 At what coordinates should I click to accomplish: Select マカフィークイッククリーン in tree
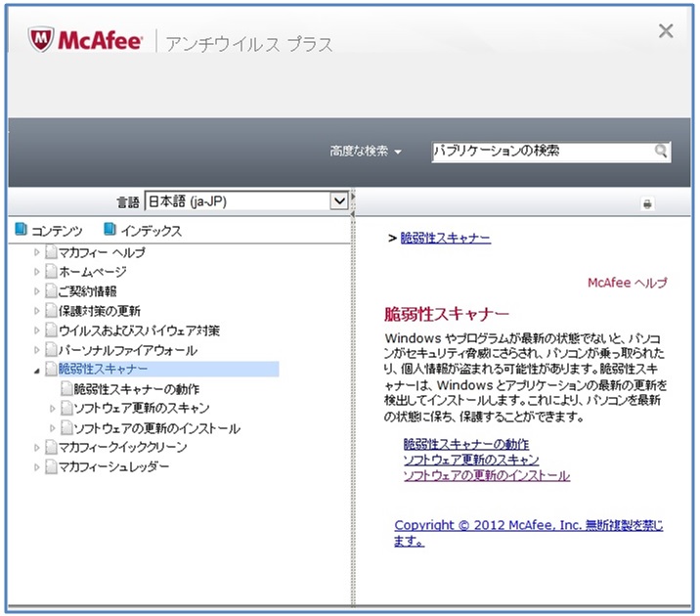click(123, 447)
